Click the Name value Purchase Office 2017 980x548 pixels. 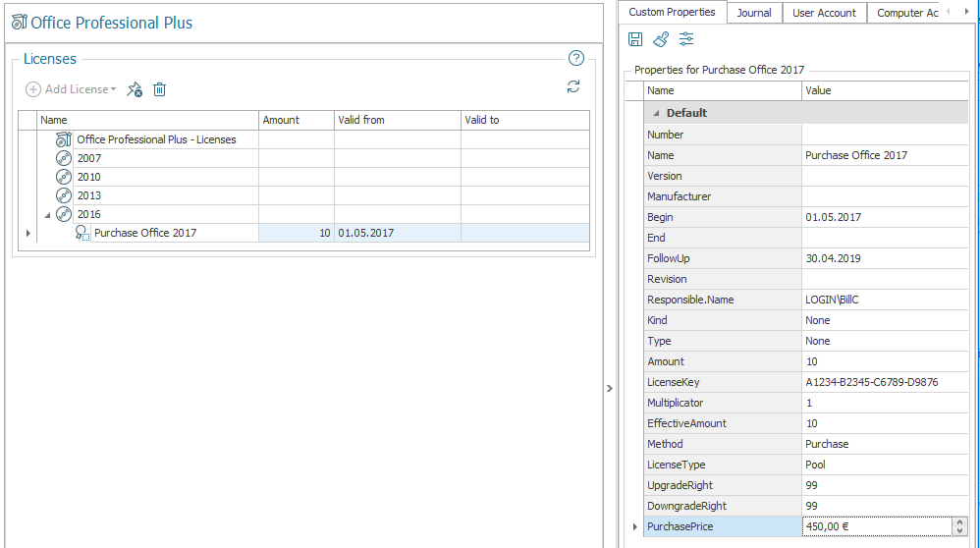pos(885,155)
